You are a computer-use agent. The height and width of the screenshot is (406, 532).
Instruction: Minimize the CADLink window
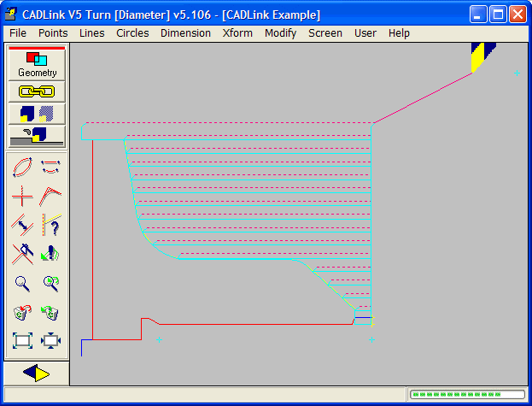477,15
